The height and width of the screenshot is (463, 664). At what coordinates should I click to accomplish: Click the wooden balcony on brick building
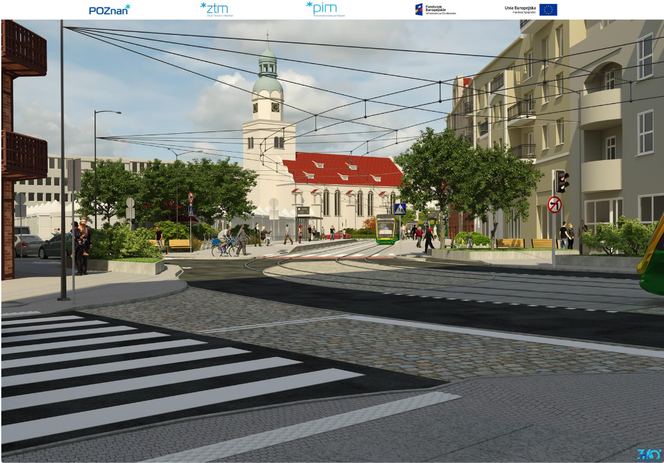pos(22,50)
